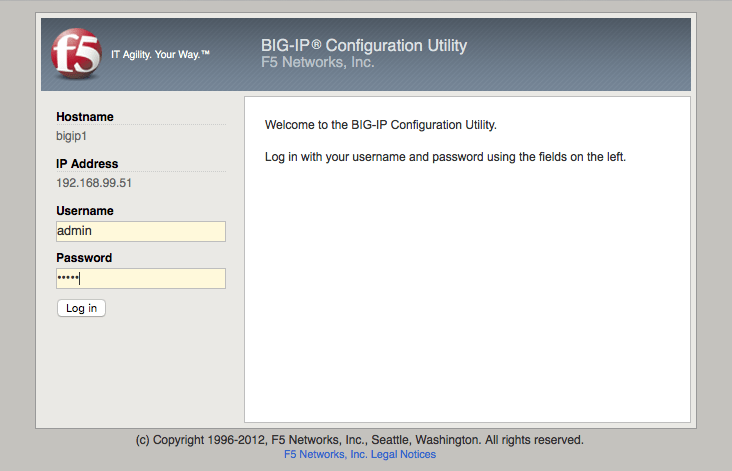Viewport: 732px width, 471px height.
Task: Click the IP Address label
Action: click(x=87, y=164)
